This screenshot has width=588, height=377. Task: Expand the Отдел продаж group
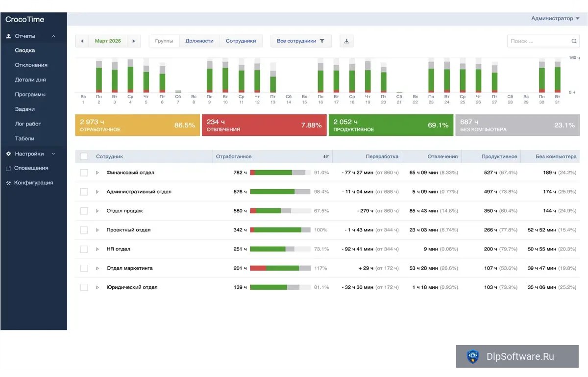[x=98, y=211]
